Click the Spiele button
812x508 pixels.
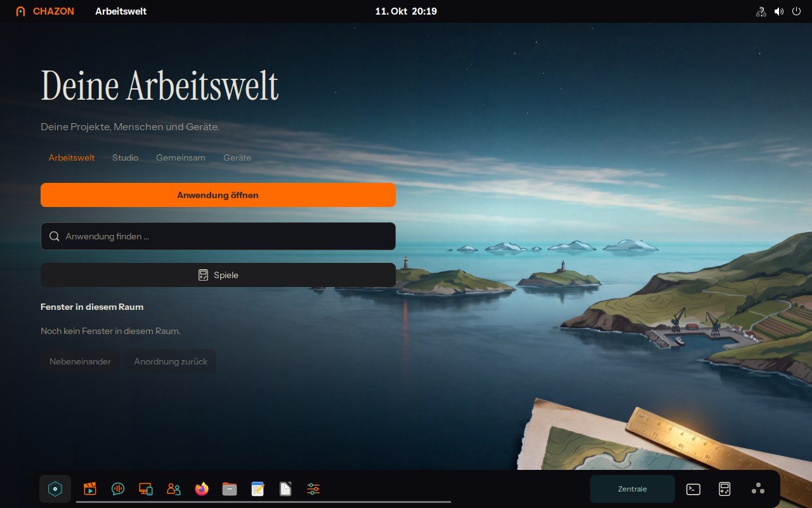point(218,275)
